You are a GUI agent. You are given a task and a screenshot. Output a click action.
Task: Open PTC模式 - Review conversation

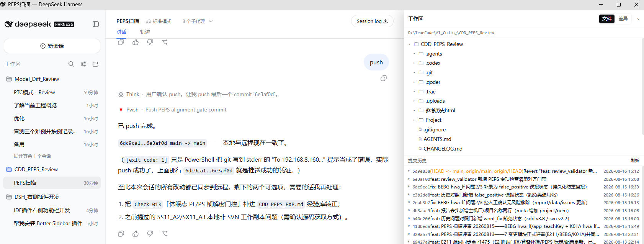[x=52, y=92]
